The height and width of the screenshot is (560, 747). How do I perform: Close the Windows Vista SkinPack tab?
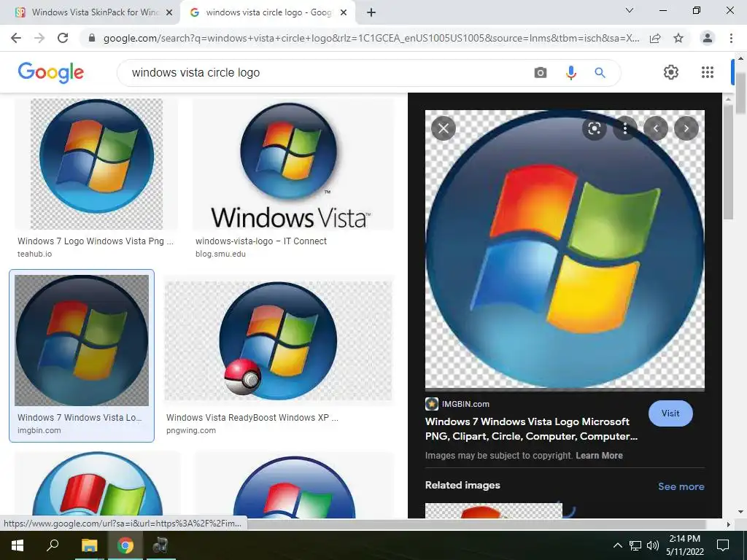coord(169,13)
